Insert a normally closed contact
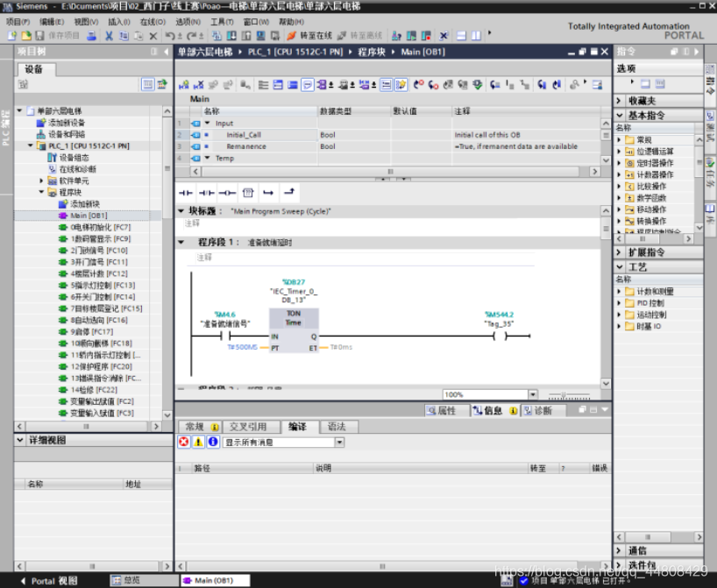This screenshot has width=717, height=588. [x=207, y=193]
